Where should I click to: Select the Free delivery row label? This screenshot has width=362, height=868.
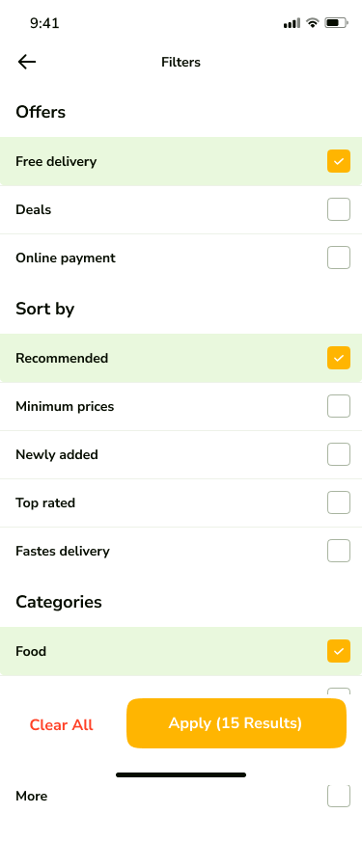point(56,161)
